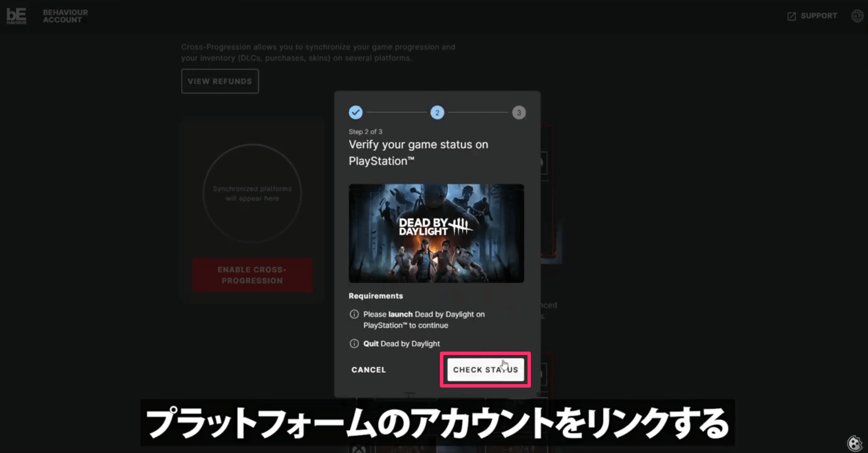
Task: Click the completed step one checkmark
Action: (x=355, y=112)
